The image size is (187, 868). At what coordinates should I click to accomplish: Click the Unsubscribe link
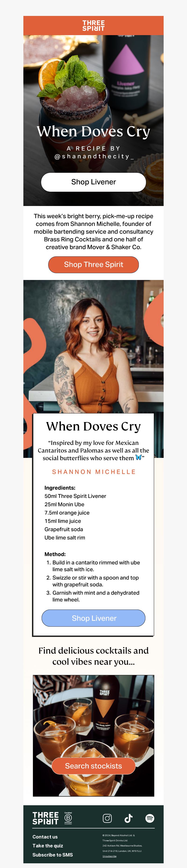pos(109,856)
